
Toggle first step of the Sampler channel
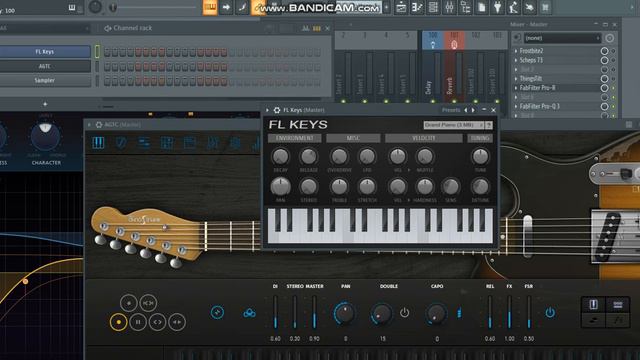[x=107, y=81]
